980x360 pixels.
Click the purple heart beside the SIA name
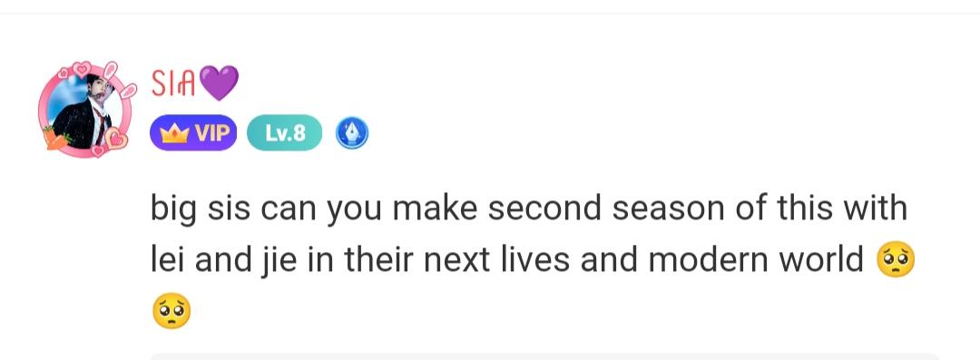click(218, 83)
